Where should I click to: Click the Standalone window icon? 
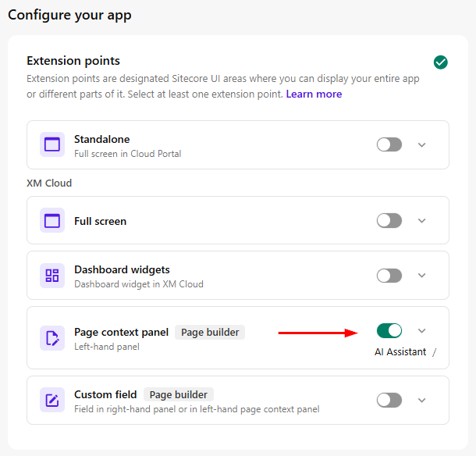tap(52, 144)
